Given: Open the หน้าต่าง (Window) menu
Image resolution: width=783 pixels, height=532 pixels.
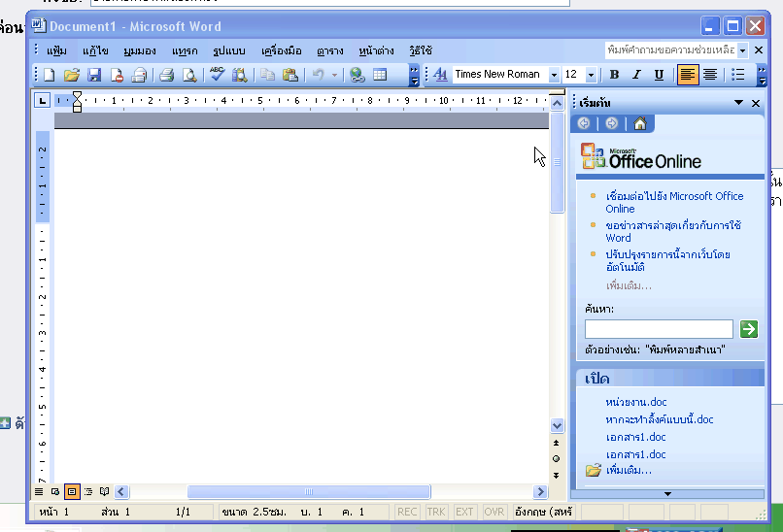Looking at the screenshot, I should (376, 50).
